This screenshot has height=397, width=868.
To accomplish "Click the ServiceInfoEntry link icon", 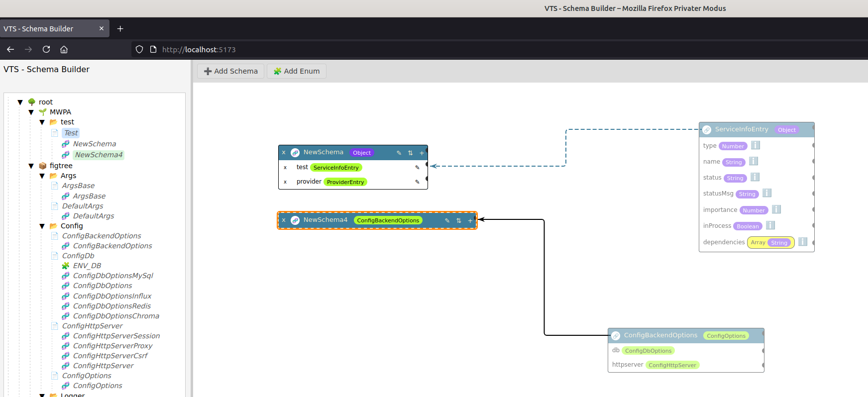I will pyautogui.click(x=707, y=130).
